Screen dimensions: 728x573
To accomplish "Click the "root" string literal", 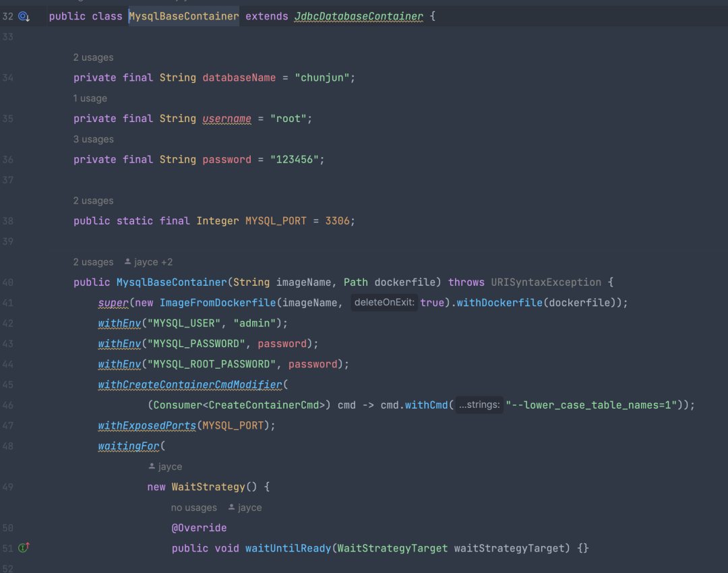I will click(x=289, y=119).
